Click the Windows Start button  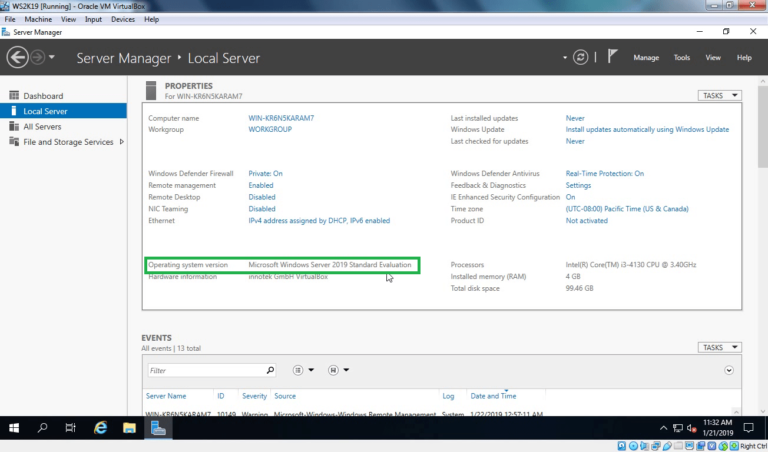point(14,428)
